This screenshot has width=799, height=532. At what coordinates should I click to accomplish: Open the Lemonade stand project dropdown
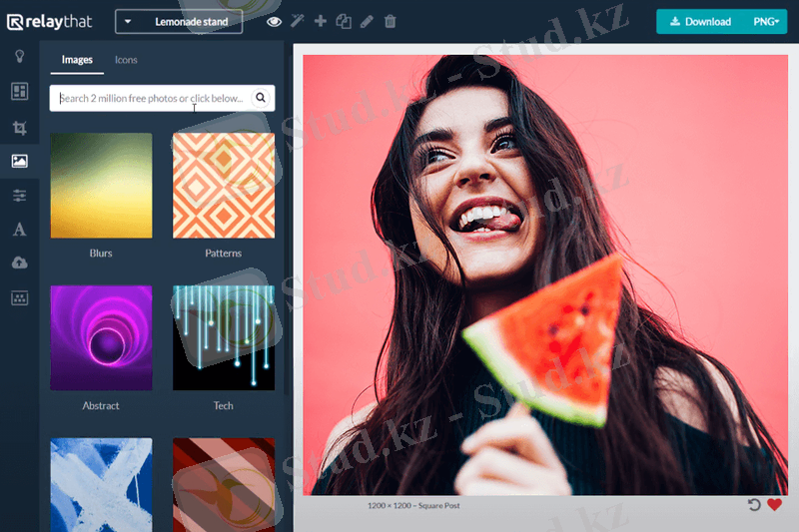pos(179,22)
